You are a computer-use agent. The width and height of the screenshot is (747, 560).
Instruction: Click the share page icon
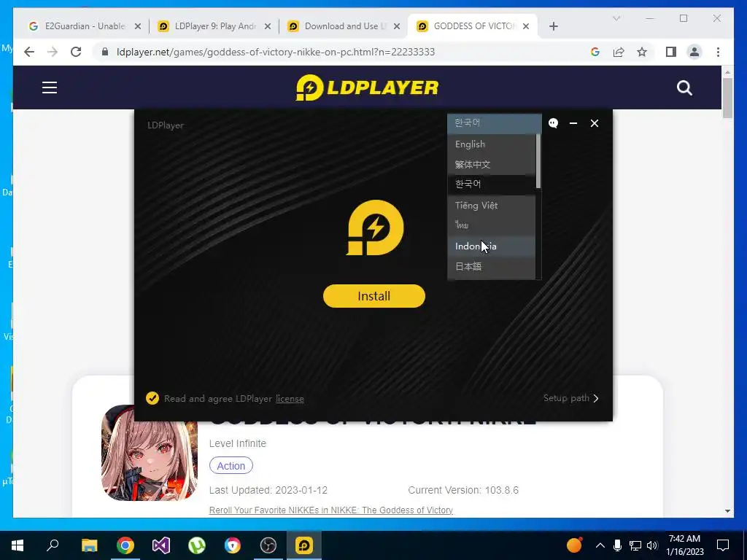[619, 52]
